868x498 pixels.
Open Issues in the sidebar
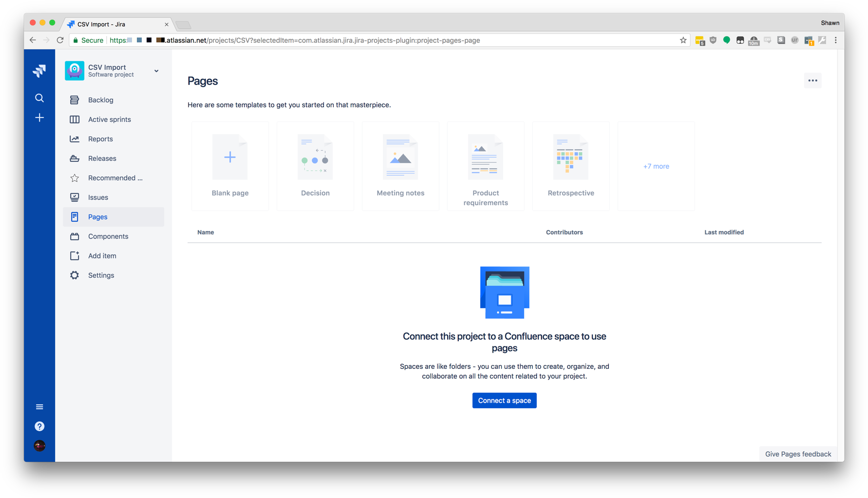[x=98, y=197]
